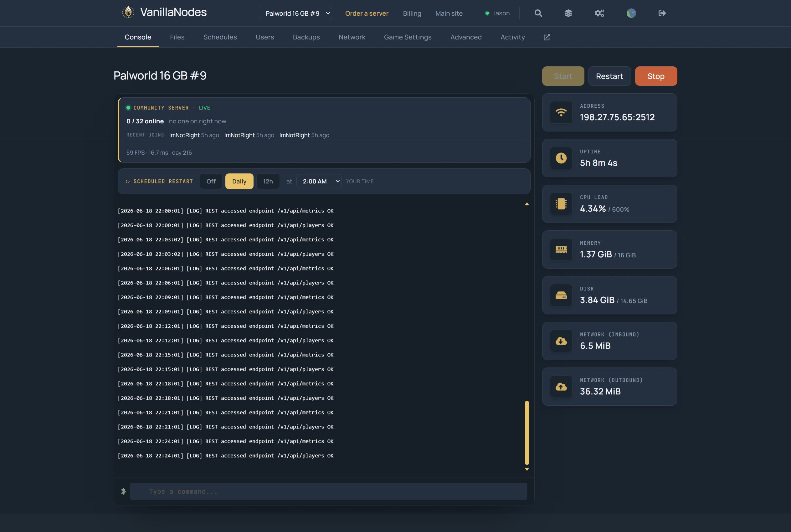This screenshot has height=532, width=791.
Task: Click the Restart server button
Action: click(x=609, y=76)
